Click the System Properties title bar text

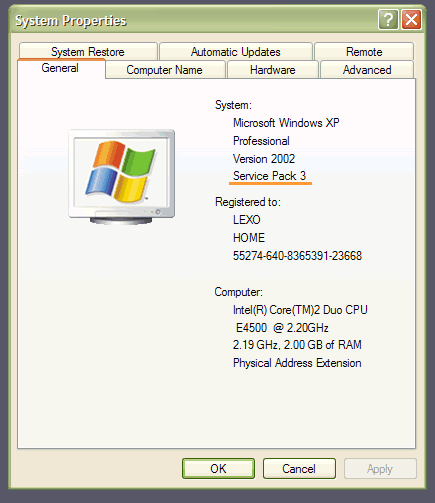(71, 21)
